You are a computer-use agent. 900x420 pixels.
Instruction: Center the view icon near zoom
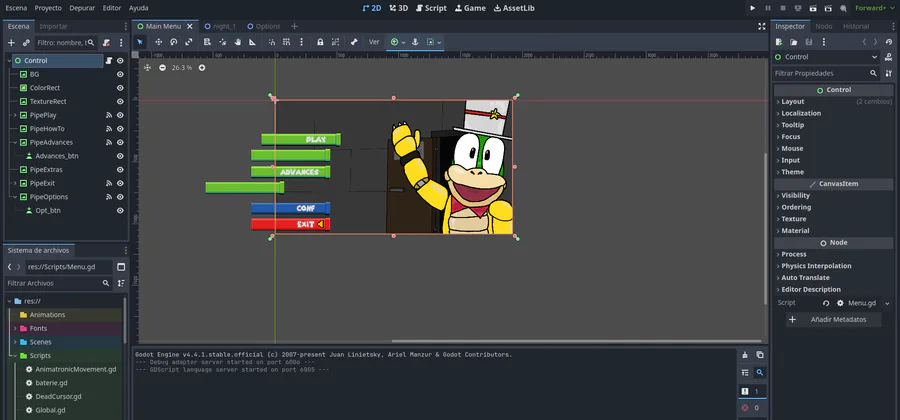pos(148,68)
